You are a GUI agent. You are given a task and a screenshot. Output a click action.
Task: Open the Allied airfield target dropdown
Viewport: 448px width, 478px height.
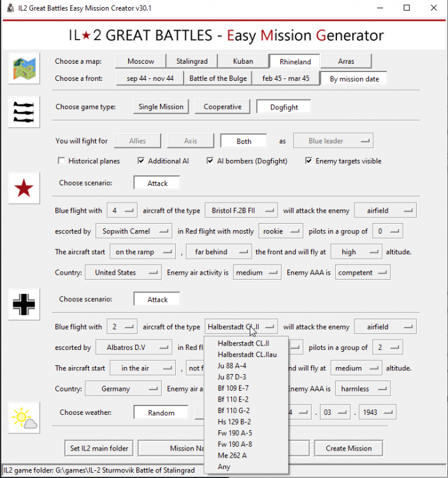point(385,210)
